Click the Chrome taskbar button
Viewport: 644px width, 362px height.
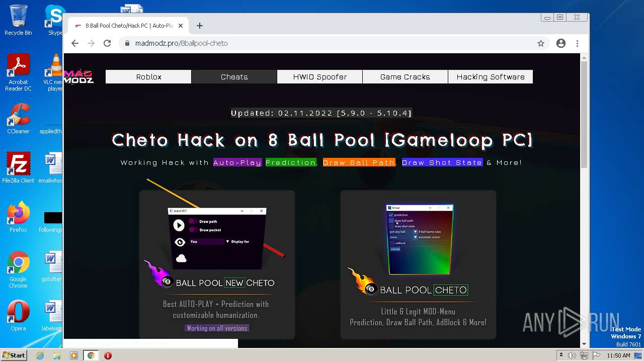[91, 355]
